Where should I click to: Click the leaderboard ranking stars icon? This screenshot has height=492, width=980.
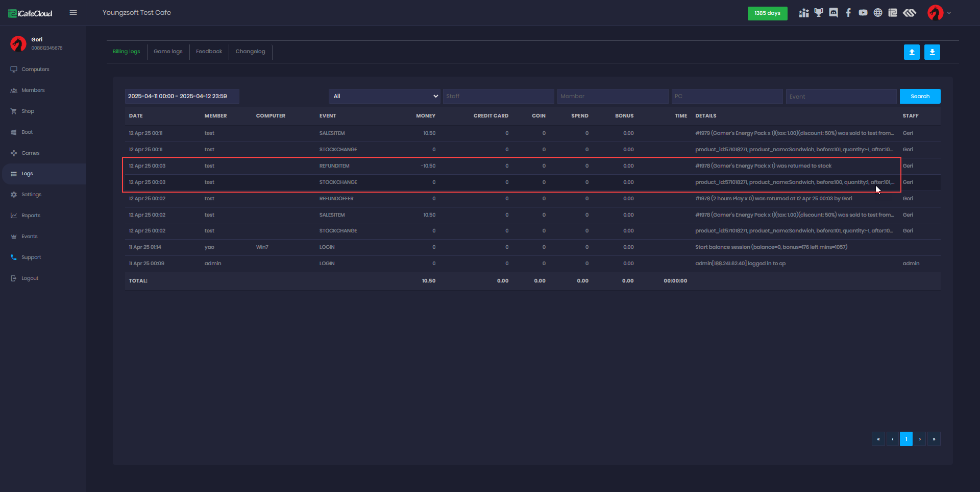point(804,13)
